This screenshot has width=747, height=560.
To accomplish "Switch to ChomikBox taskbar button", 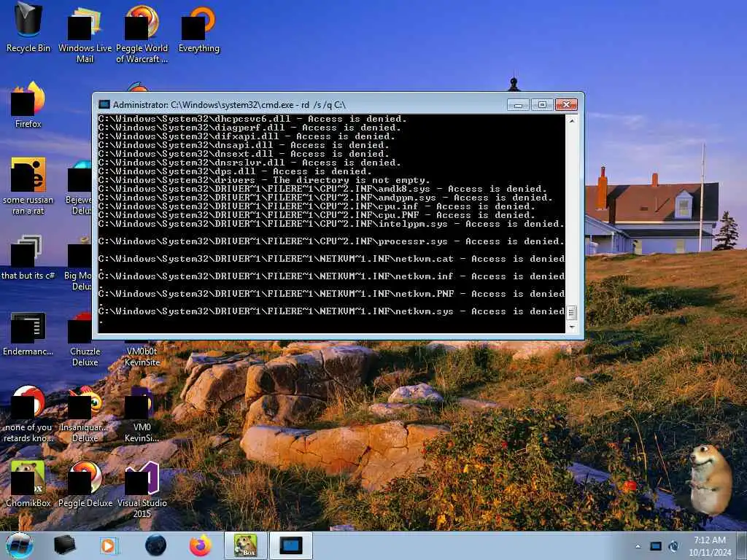I will coord(245,545).
